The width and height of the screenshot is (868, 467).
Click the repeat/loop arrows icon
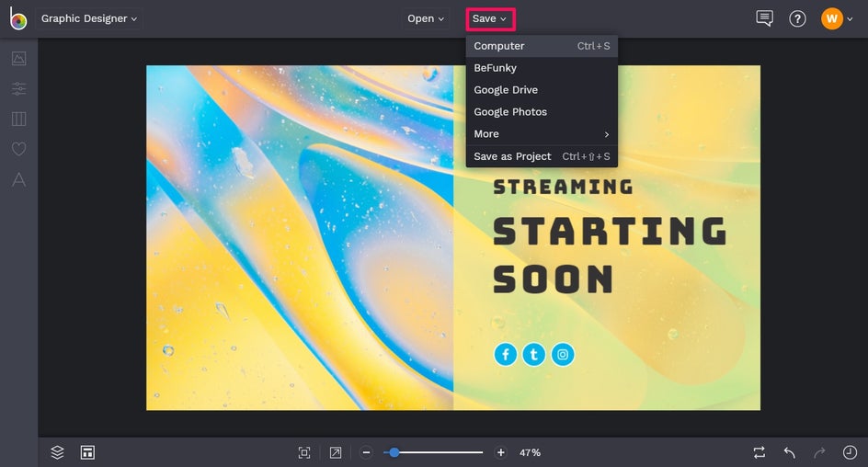(759, 452)
